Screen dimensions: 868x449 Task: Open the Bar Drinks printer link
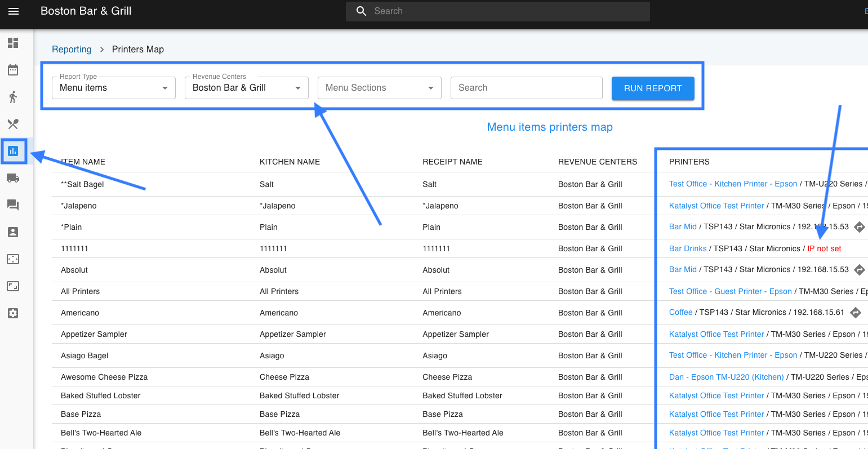687,248
